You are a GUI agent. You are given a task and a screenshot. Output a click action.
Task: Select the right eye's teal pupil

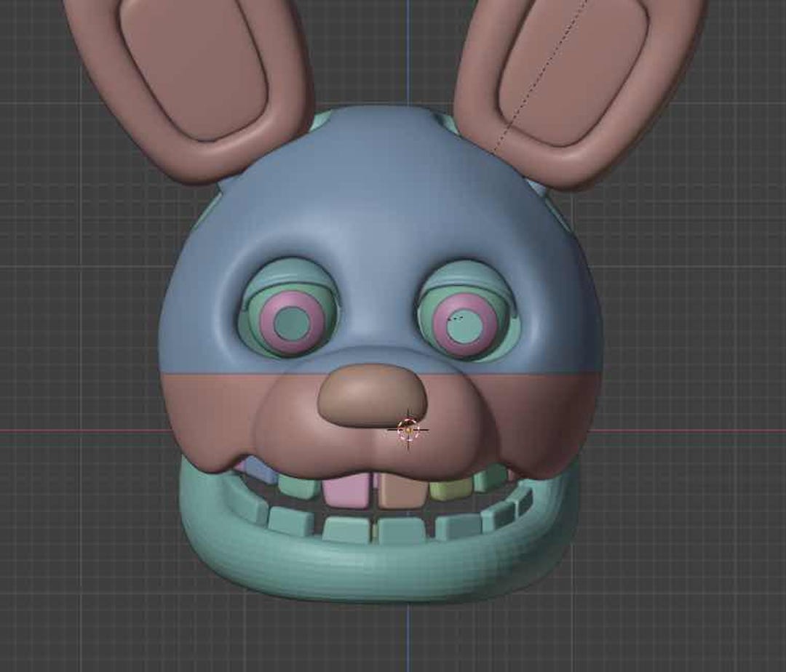[x=464, y=326]
